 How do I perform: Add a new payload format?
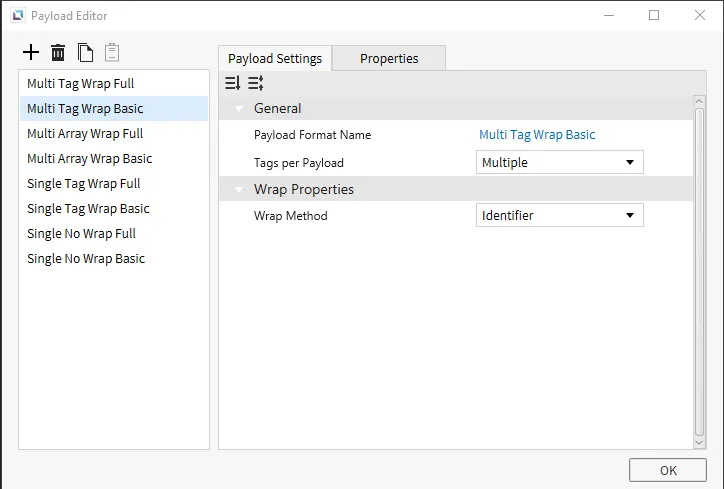pyautogui.click(x=31, y=52)
